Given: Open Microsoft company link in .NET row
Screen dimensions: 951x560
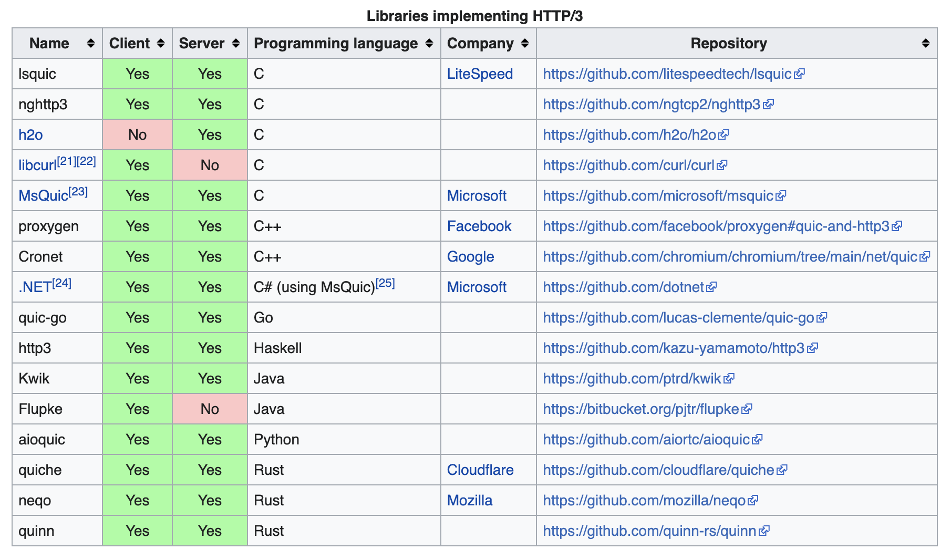Looking at the screenshot, I should (477, 287).
